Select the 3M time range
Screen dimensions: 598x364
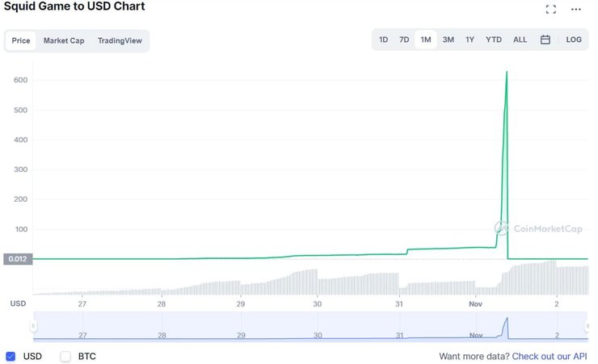tap(448, 40)
